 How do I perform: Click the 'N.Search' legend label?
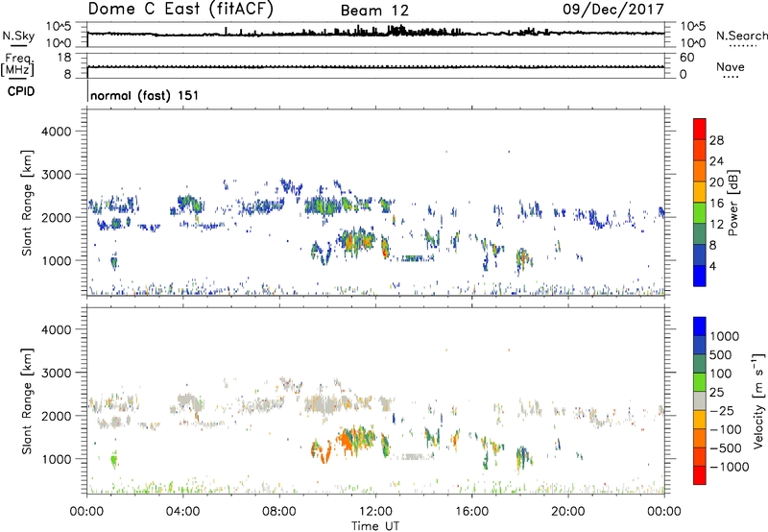pos(742,36)
